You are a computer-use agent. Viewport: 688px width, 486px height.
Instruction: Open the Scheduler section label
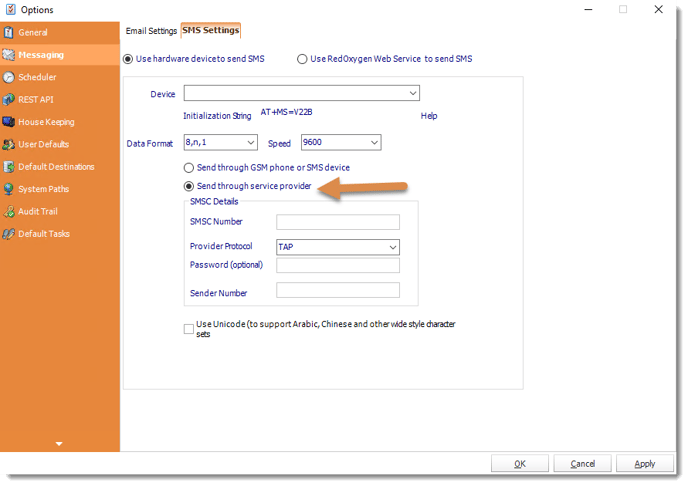click(37, 77)
